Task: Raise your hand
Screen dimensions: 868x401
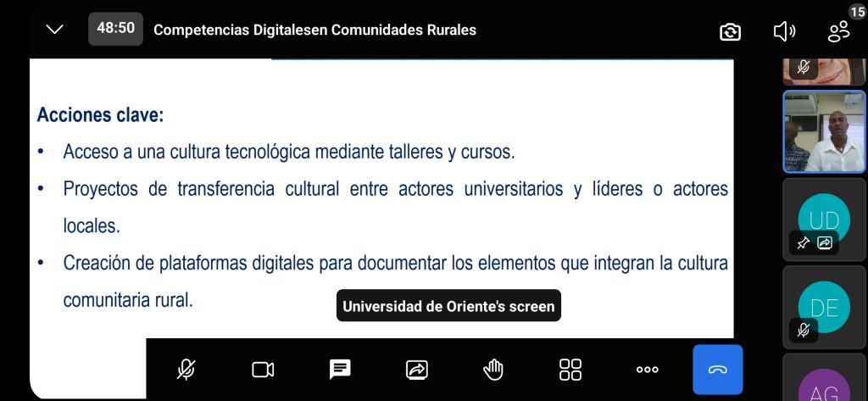Action: (493, 370)
